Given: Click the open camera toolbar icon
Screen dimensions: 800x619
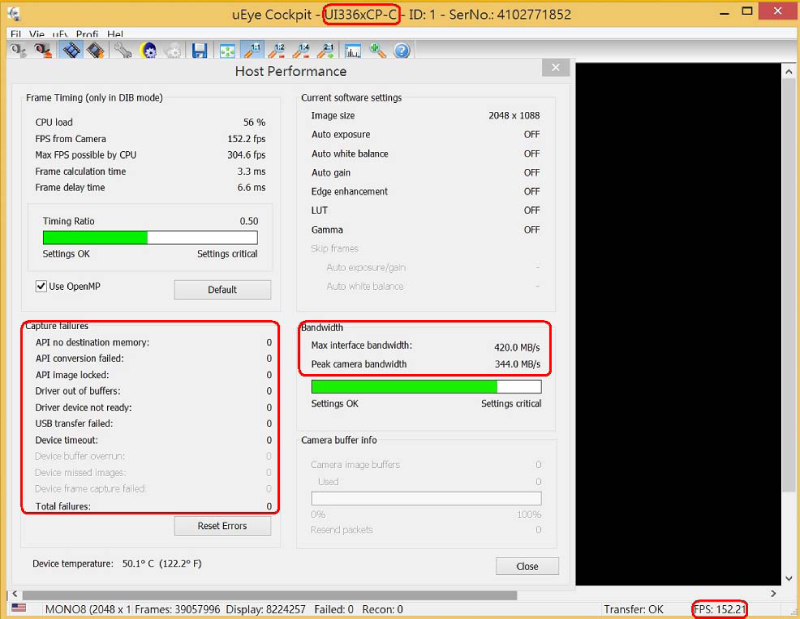Looking at the screenshot, I should click(18, 50).
